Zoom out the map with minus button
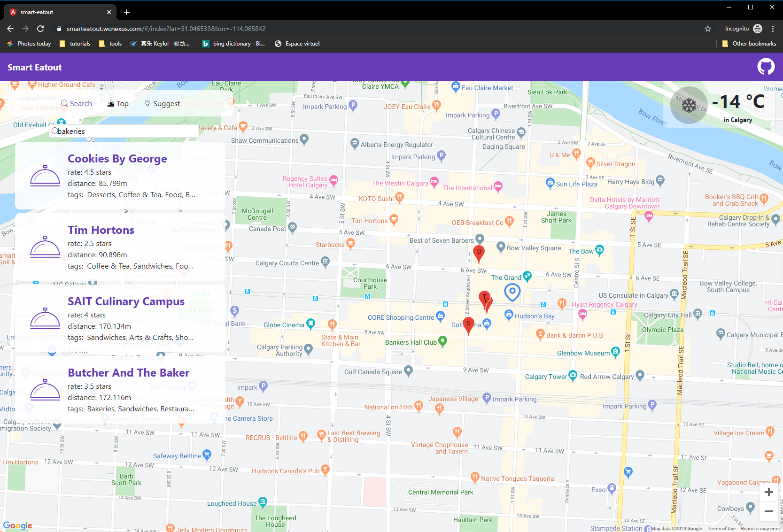The height and width of the screenshot is (532, 783). 769,511
